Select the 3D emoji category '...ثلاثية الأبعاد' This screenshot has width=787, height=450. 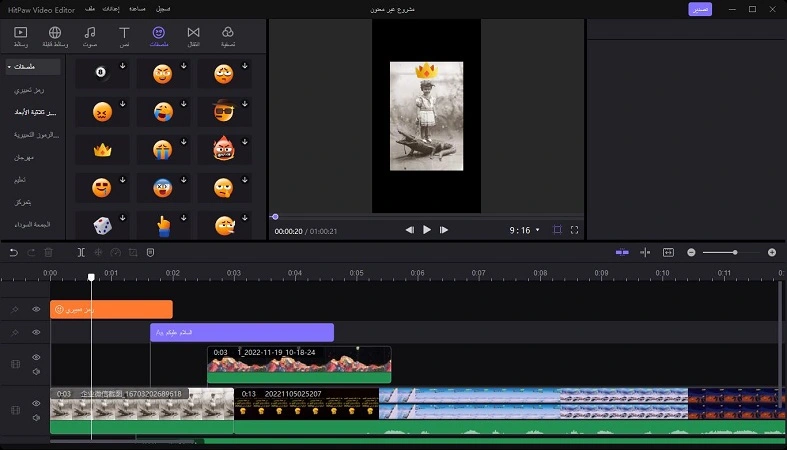35,112
